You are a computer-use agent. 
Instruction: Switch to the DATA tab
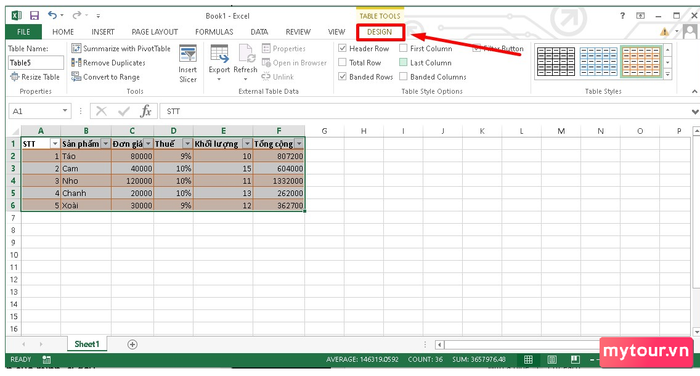[x=259, y=32]
